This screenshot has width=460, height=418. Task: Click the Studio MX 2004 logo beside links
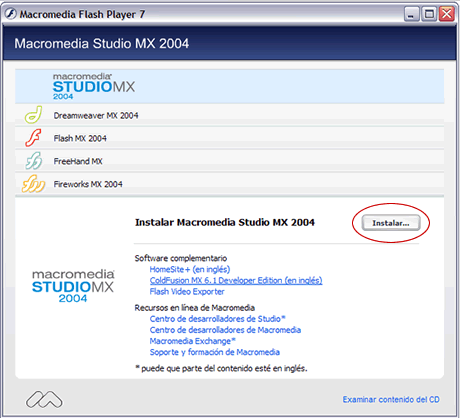click(73, 286)
